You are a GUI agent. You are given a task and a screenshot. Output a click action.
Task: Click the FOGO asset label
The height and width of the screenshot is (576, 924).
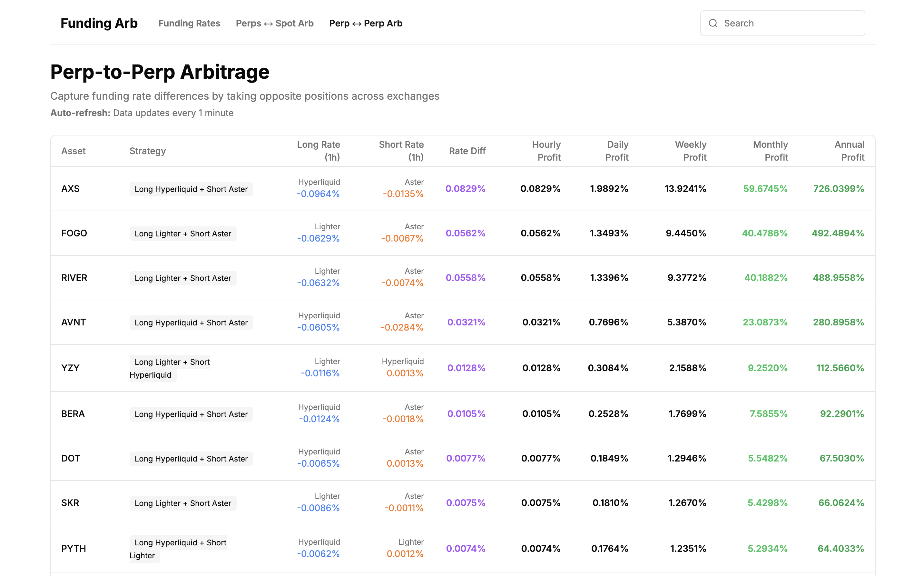click(x=74, y=233)
